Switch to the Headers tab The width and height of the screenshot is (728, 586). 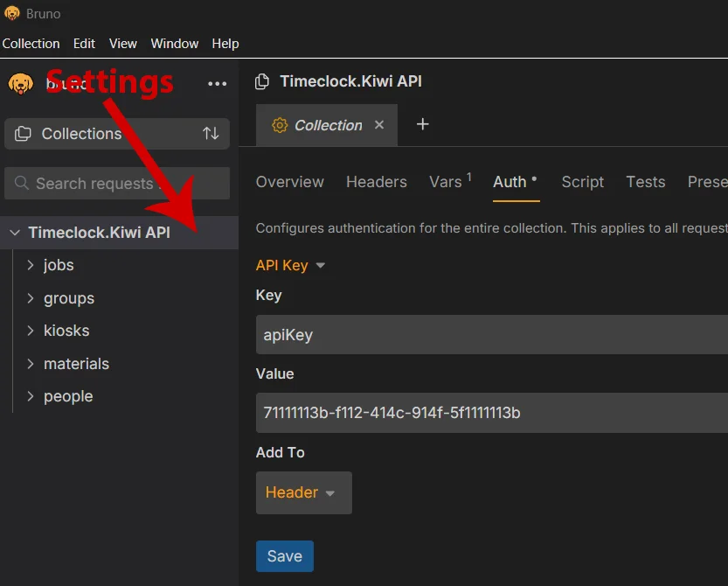pyautogui.click(x=377, y=182)
